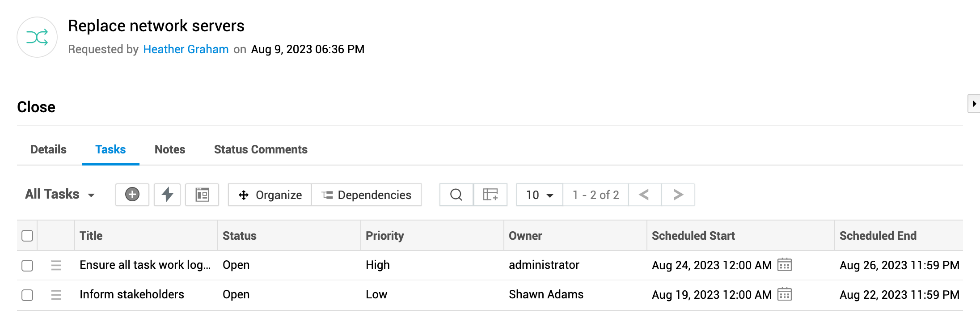Click the change request shuffle icon

[x=37, y=37]
